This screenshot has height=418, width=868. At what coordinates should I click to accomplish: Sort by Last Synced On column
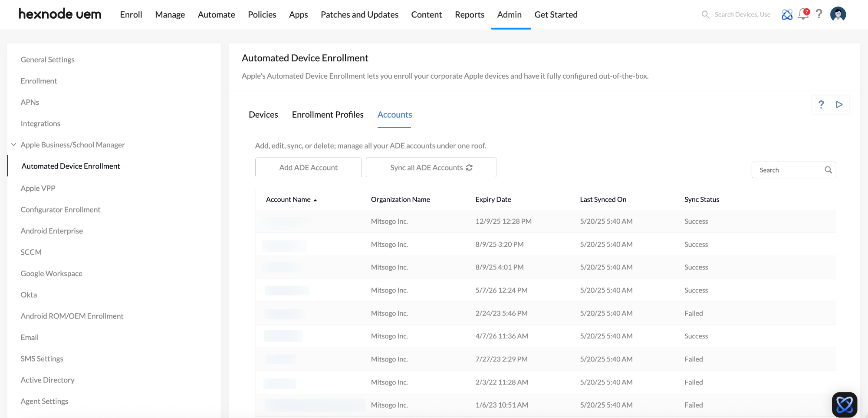coord(603,199)
